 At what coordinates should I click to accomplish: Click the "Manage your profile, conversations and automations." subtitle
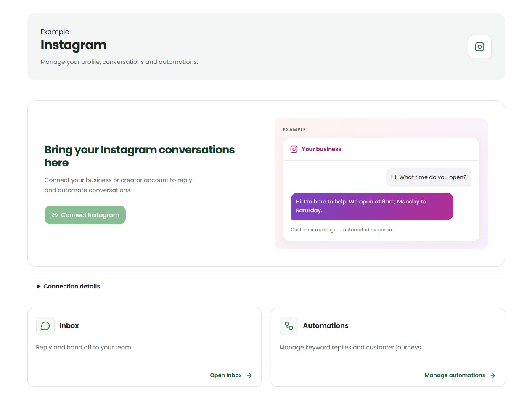[119, 62]
